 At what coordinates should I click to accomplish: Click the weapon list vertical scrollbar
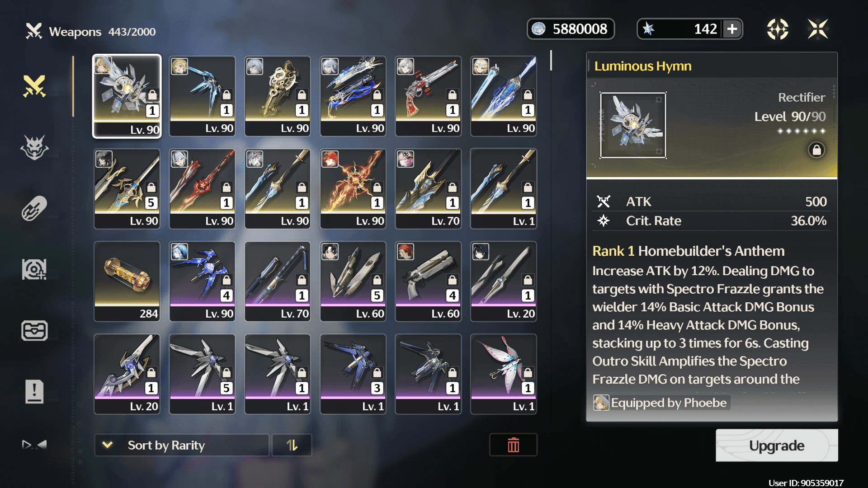pyautogui.click(x=551, y=61)
